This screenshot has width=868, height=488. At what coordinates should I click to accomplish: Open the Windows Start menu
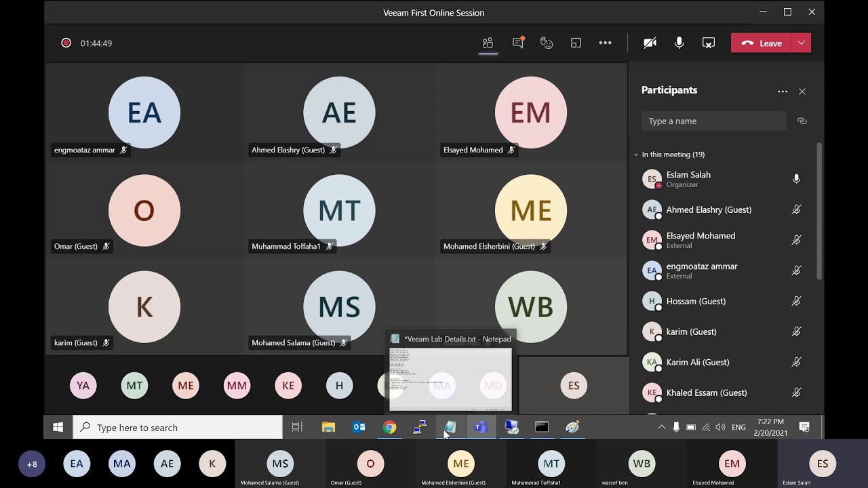58,427
